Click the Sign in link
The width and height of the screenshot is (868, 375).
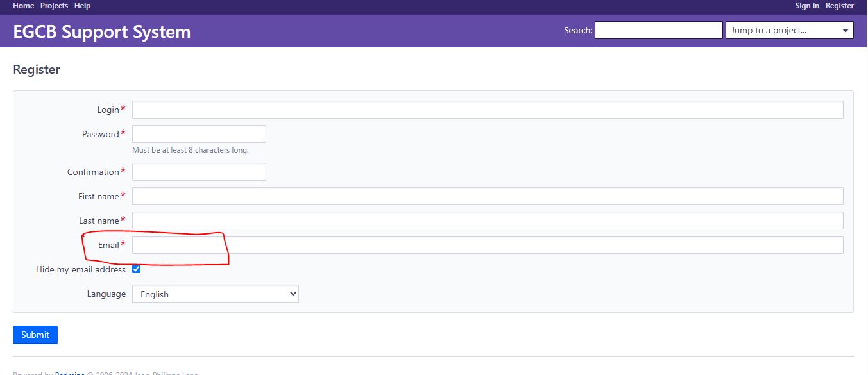point(806,6)
